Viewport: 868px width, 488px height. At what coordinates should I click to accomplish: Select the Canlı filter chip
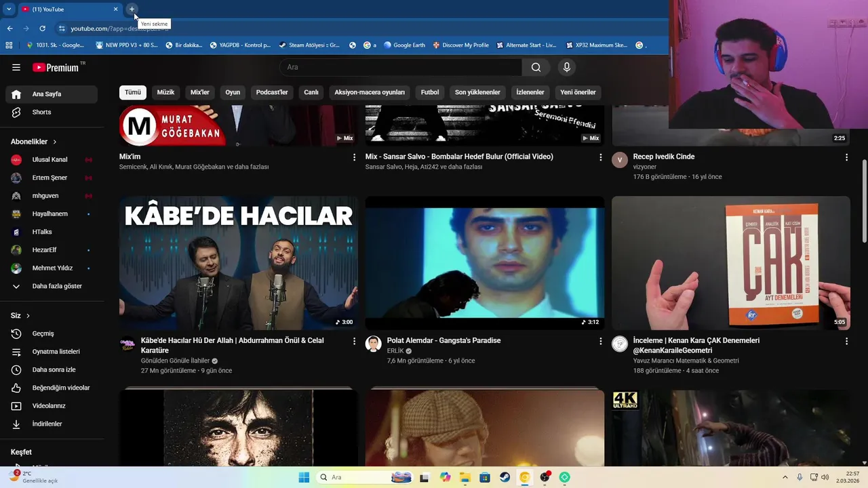click(311, 92)
